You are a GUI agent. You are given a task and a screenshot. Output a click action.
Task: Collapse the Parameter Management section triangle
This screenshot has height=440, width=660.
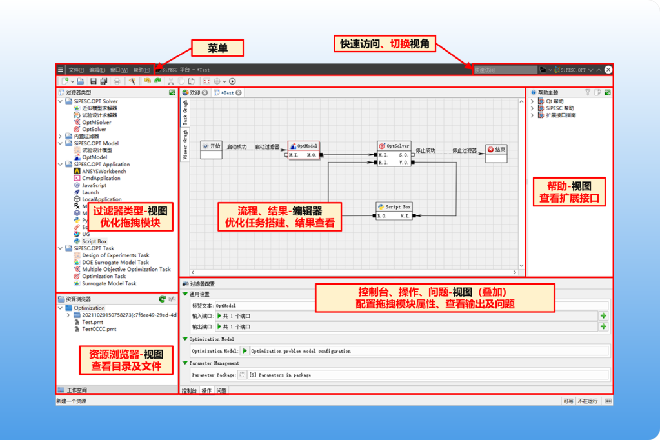(185, 363)
